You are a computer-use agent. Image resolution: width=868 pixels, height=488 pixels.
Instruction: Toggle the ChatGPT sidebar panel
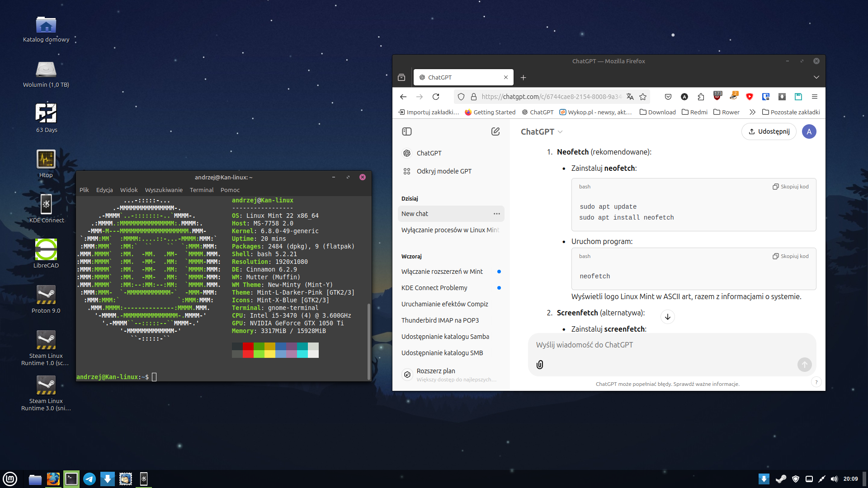point(406,131)
